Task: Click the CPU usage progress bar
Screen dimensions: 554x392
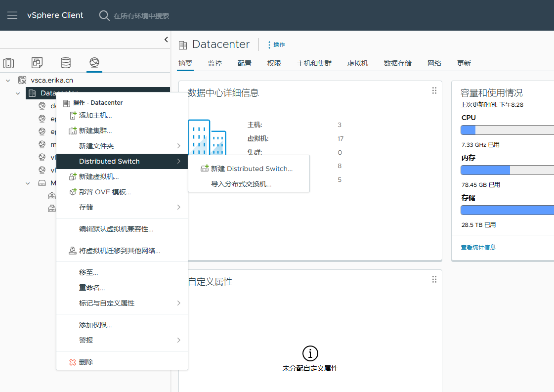Action: [508, 130]
